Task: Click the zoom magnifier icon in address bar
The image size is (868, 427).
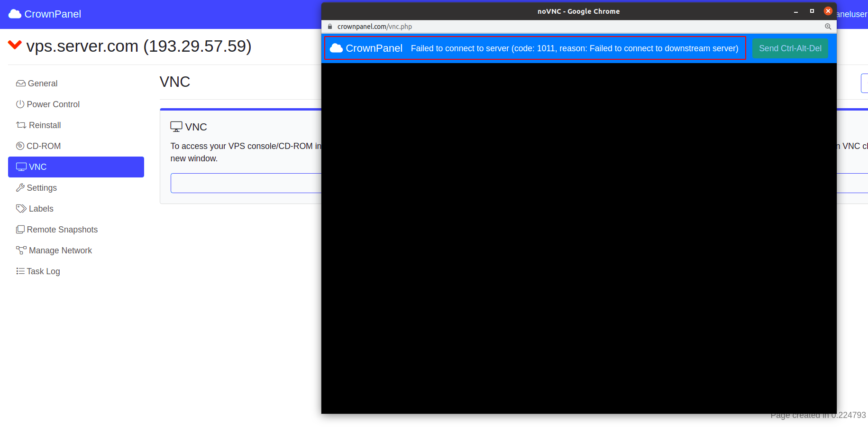Action: click(x=828, y=27)
